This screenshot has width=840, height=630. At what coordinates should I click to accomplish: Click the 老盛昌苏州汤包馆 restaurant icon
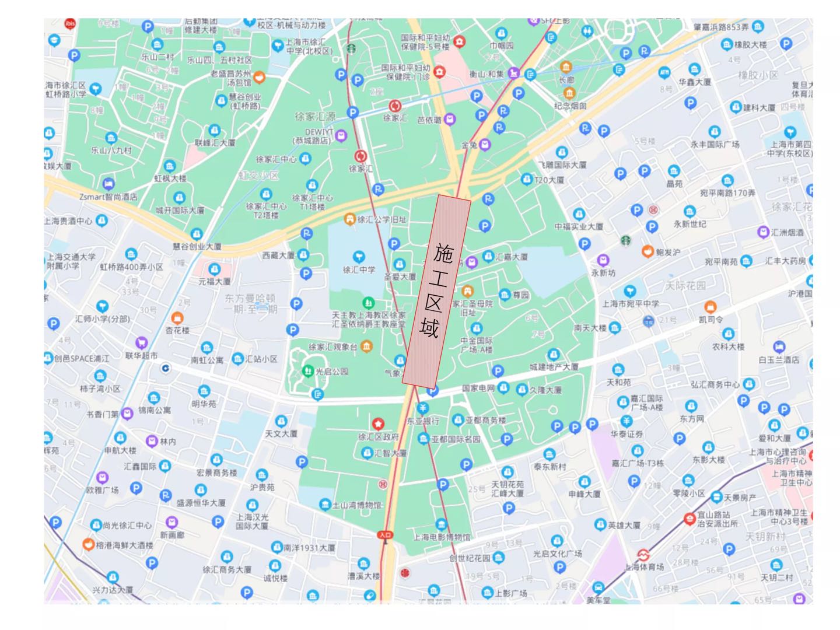[259, 77]
